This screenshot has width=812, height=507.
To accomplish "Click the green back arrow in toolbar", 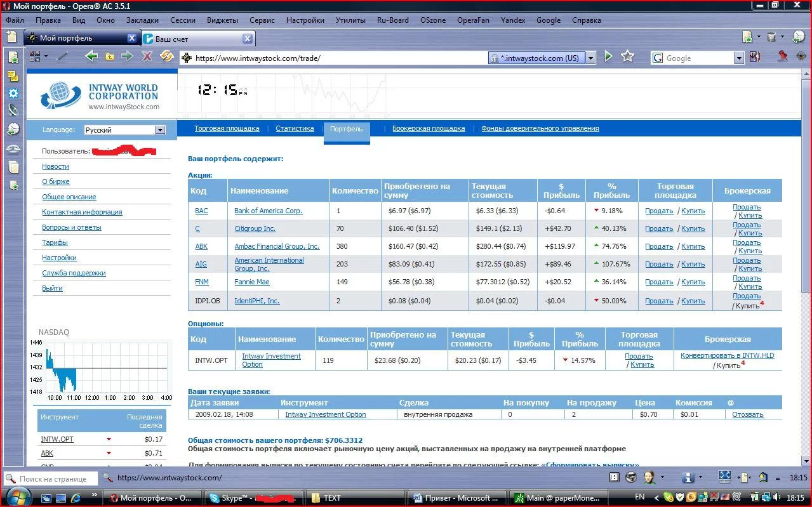I will pyautogui.click(x=91, y=57).
